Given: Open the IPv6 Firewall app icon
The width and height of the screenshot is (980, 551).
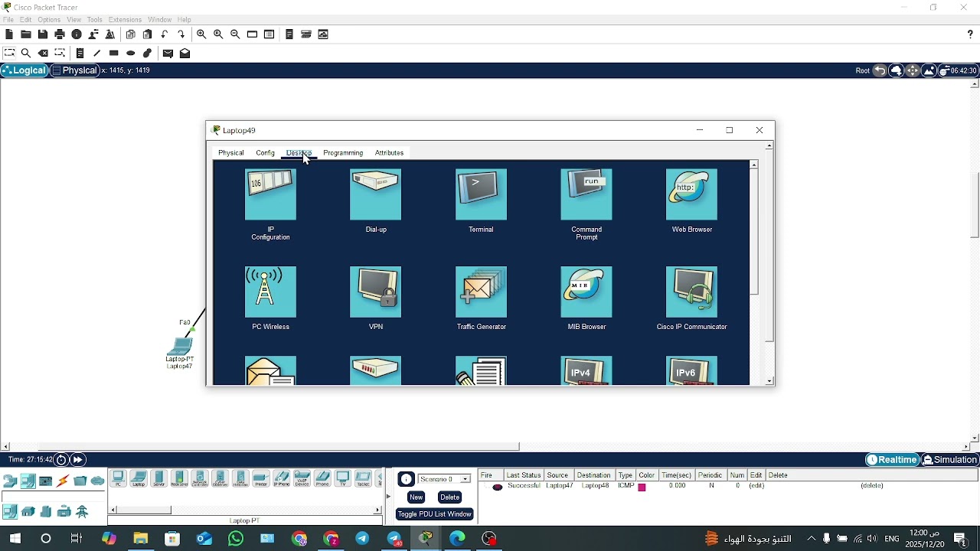Looking at the screenshot, I should point(692,370).
